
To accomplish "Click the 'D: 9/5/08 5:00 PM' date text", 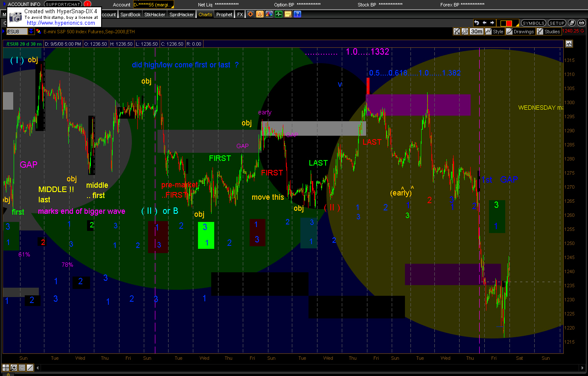I will click(63, 44).
